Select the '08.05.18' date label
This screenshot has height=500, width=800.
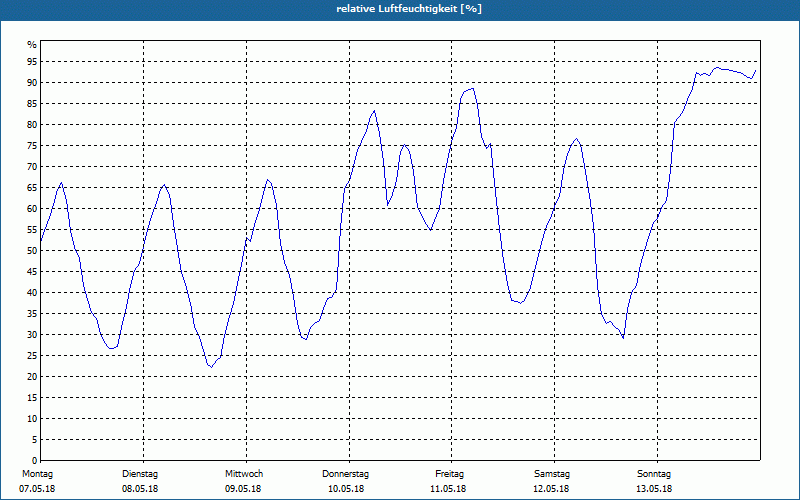[140, 489]
